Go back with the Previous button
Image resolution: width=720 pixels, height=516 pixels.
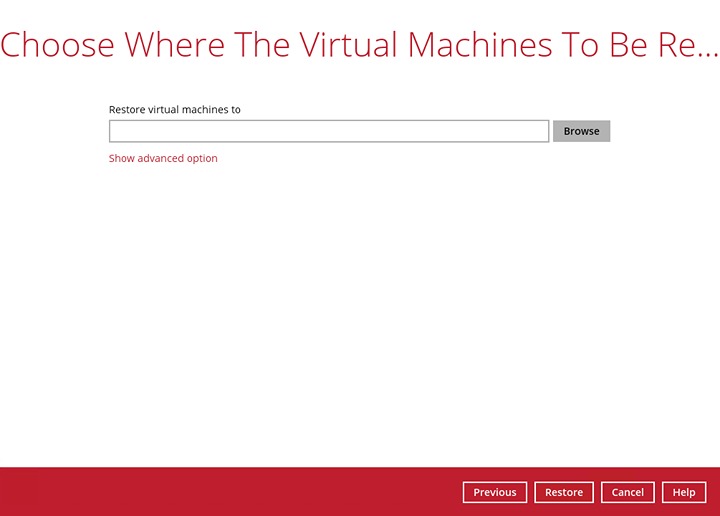tap(494, 492)
